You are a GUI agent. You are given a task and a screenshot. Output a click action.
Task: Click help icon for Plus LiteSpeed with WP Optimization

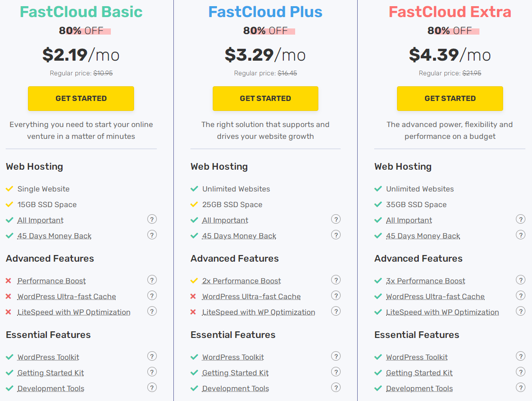(336, 311)
